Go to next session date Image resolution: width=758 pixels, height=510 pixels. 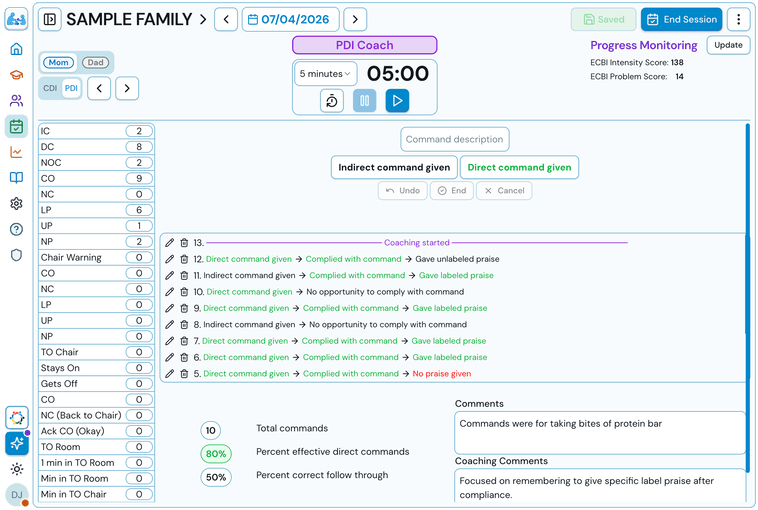[x=355, y=19]
